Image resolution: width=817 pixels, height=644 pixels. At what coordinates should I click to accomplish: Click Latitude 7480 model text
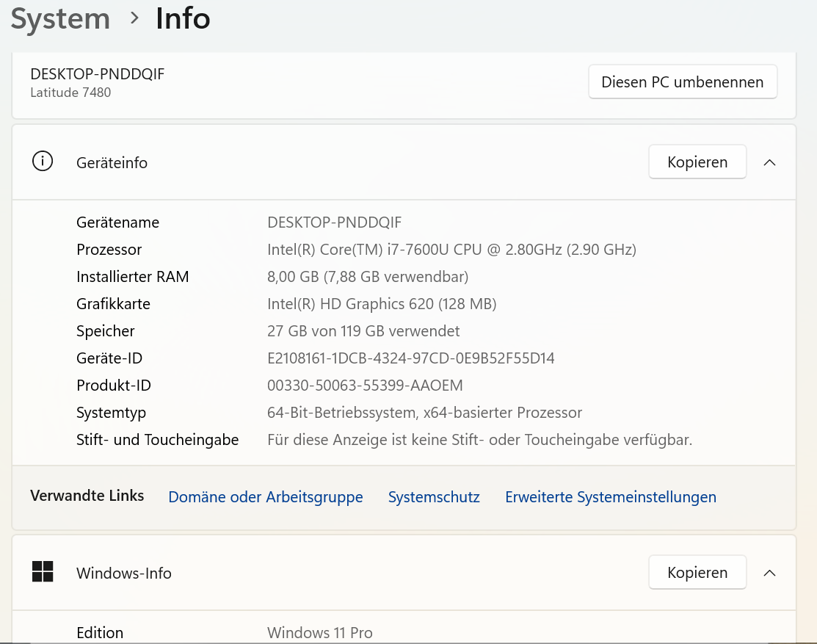pos(70,93)
